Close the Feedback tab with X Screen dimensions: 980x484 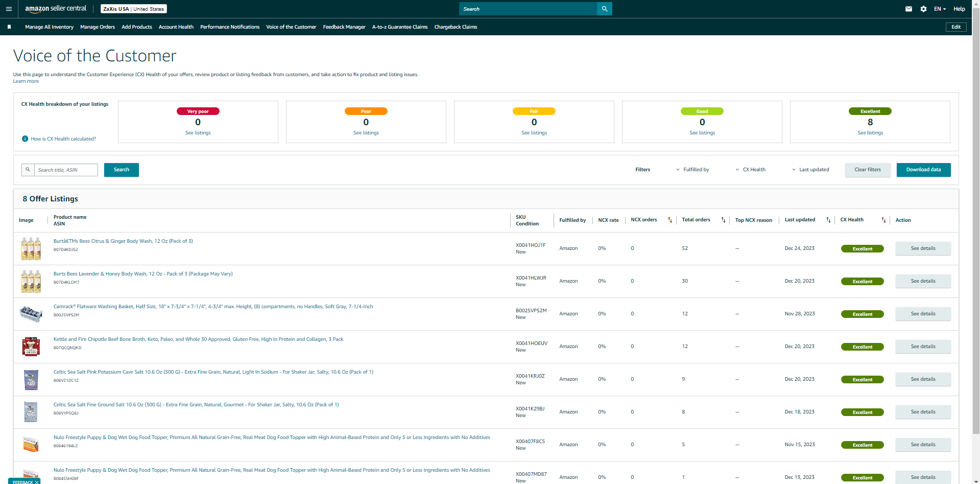(37, 482)
